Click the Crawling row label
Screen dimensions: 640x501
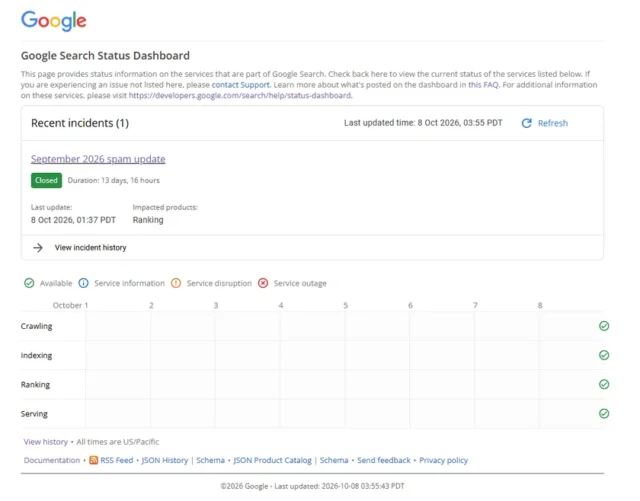coord(36,326)
